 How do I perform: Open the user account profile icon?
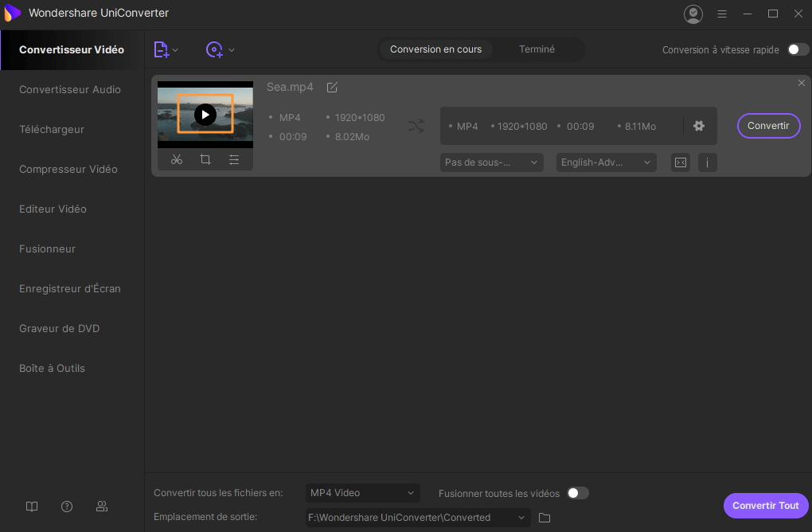pyautogui.click(x=693, y=14)
